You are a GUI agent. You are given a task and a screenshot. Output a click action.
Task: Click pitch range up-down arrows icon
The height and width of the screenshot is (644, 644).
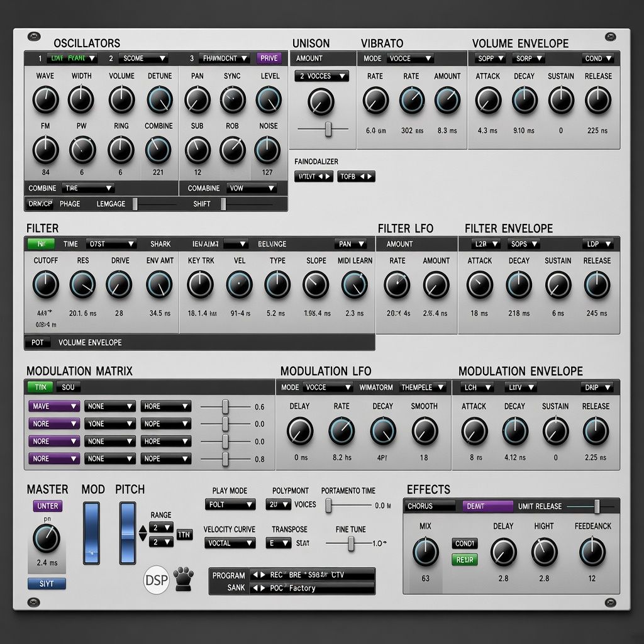coord(143,533)
